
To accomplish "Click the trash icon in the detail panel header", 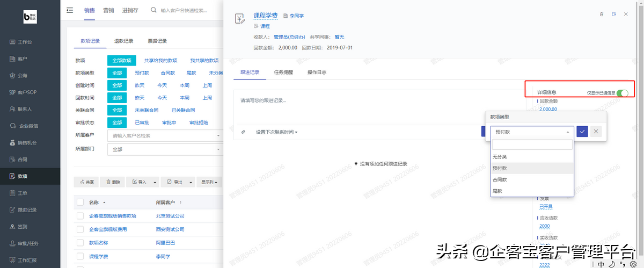I will (x=601, y=15).
